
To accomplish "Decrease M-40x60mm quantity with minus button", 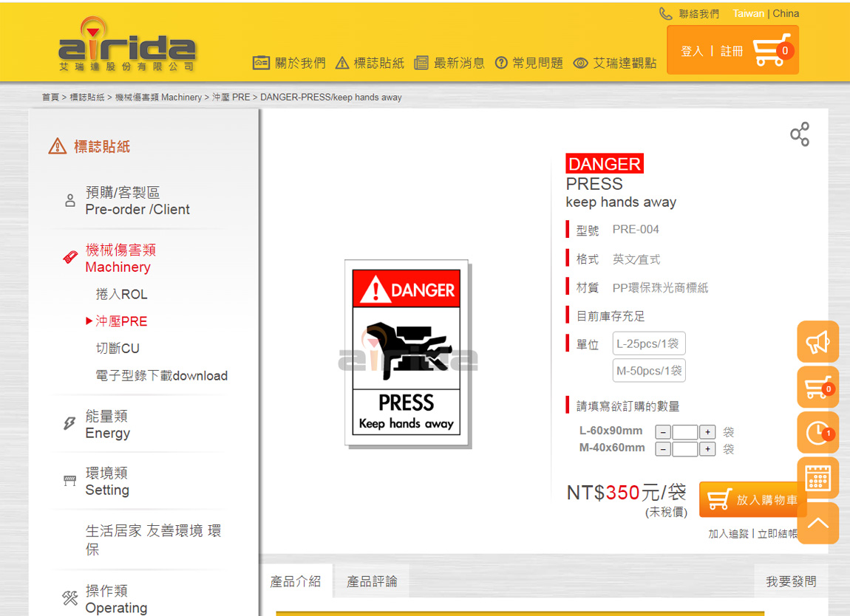I will (663, 449).
